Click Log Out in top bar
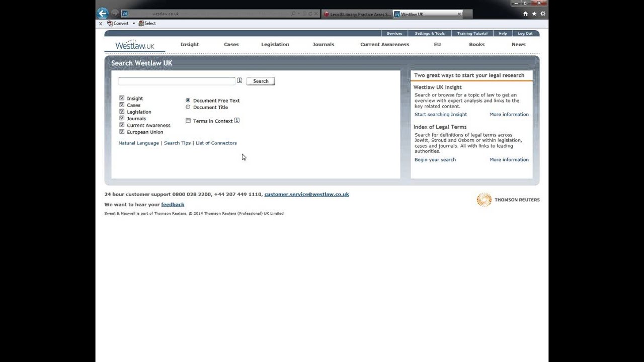This screenshot has height=362, width=644. (x=525, y=34)
